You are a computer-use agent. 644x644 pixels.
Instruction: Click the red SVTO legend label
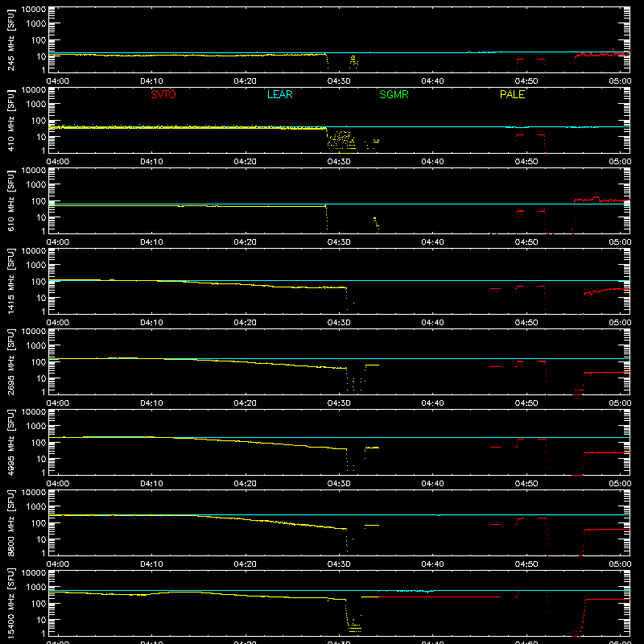pos(163,94)
